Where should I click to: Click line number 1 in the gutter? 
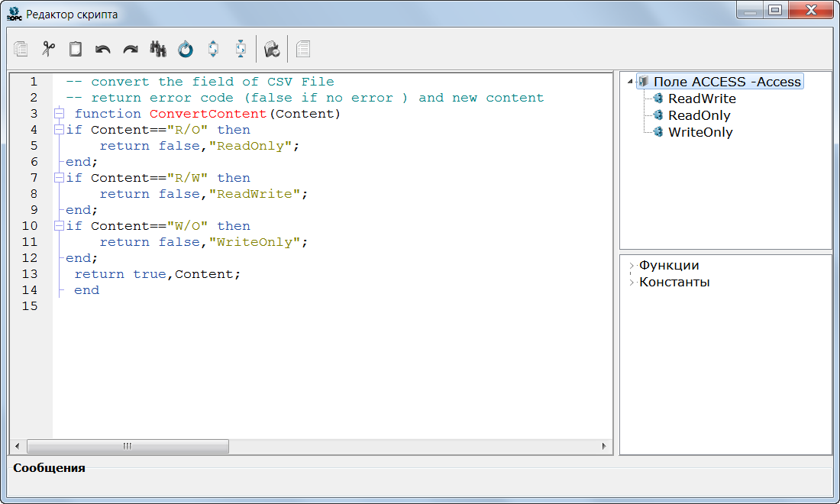(34, 82)
